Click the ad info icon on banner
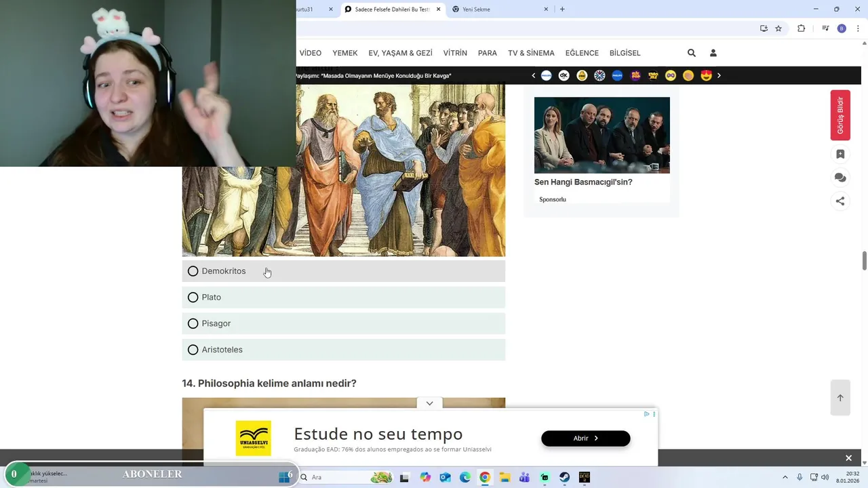This screenshot has height=488, width=868. point(647,414)
